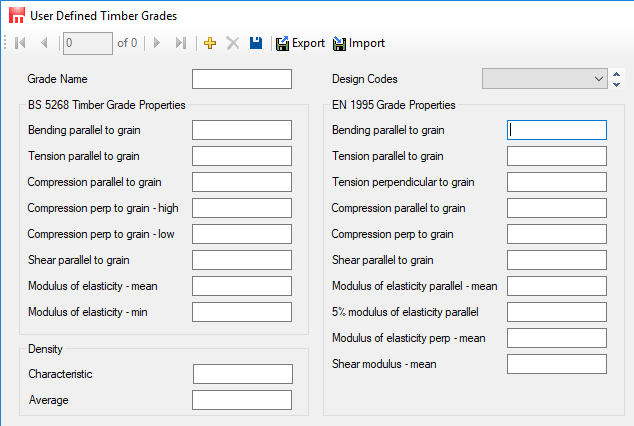Click 'EN 1995 Grade Properties' group title
This screenshot has height=426, width=634.
tap(394, 105)
